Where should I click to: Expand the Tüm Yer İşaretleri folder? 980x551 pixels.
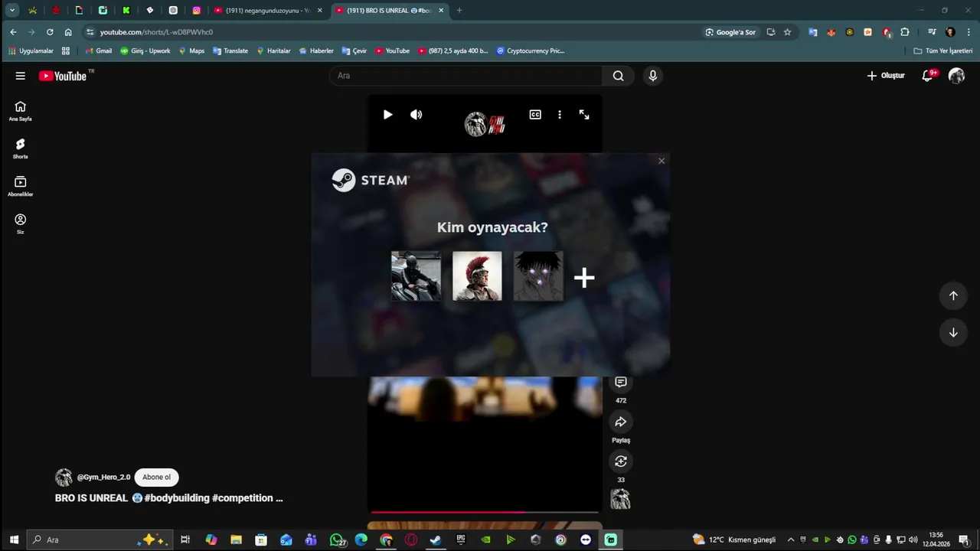pyautogui.click(x=943, y=51)
